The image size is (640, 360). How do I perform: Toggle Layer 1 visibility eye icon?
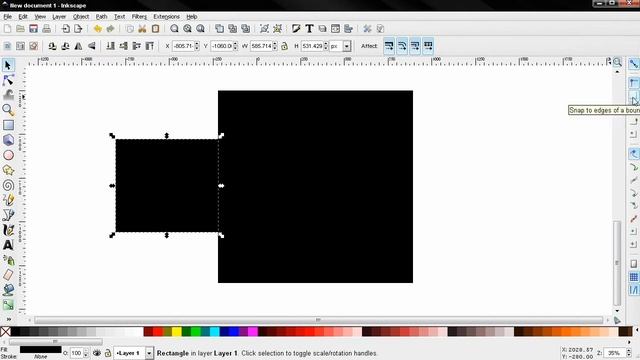(x=97, y=353)
